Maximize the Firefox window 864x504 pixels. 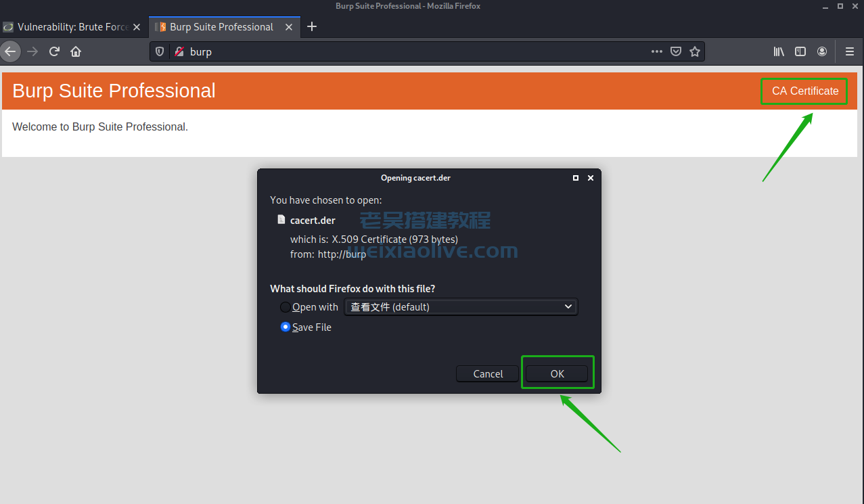[840, 6]
